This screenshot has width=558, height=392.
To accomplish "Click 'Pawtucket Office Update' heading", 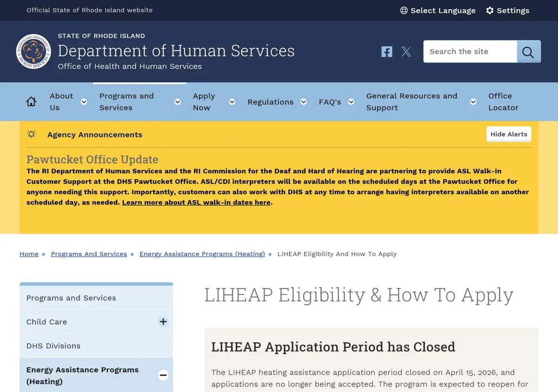I will click(x=92, y=159).
